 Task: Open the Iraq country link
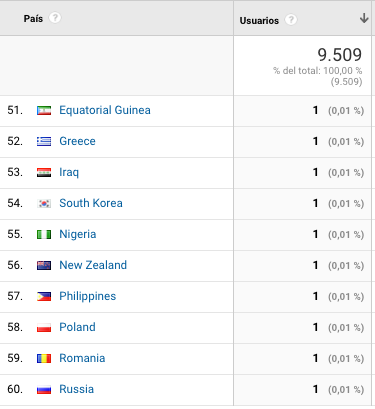[x=69, y=172]
